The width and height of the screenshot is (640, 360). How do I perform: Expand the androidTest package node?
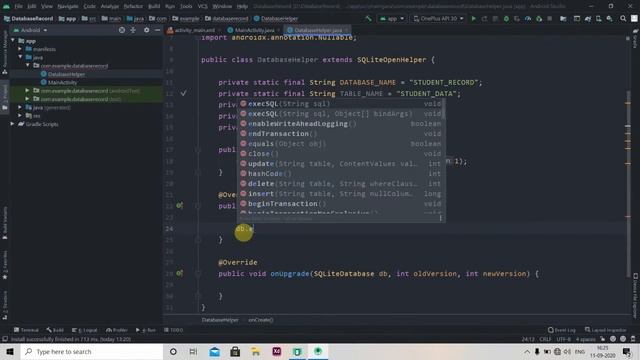27,91
